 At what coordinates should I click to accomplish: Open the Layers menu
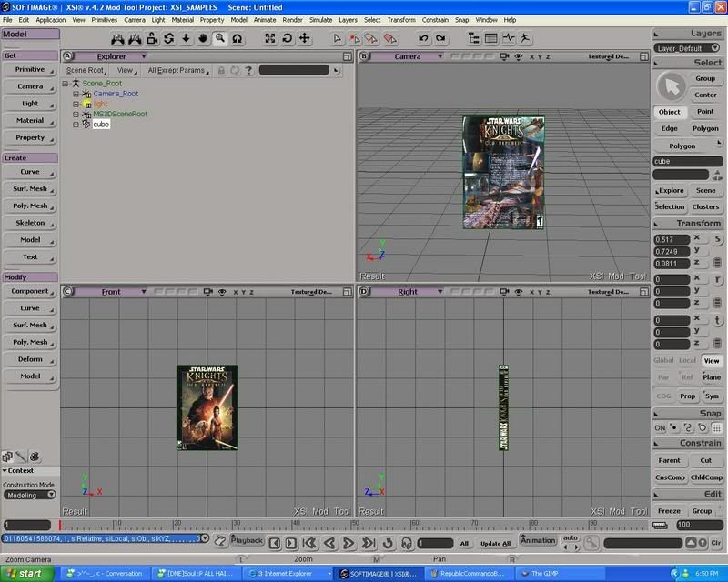point(348,20)
